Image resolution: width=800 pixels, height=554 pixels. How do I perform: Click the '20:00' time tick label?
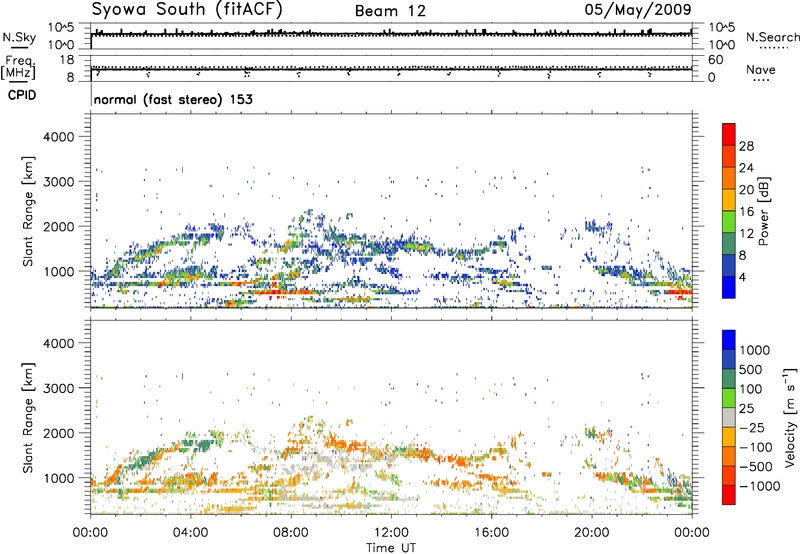coord(591,533)
